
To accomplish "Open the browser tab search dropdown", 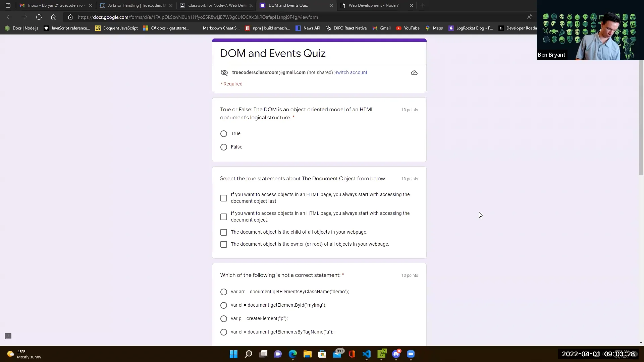I will click(8, 5).
